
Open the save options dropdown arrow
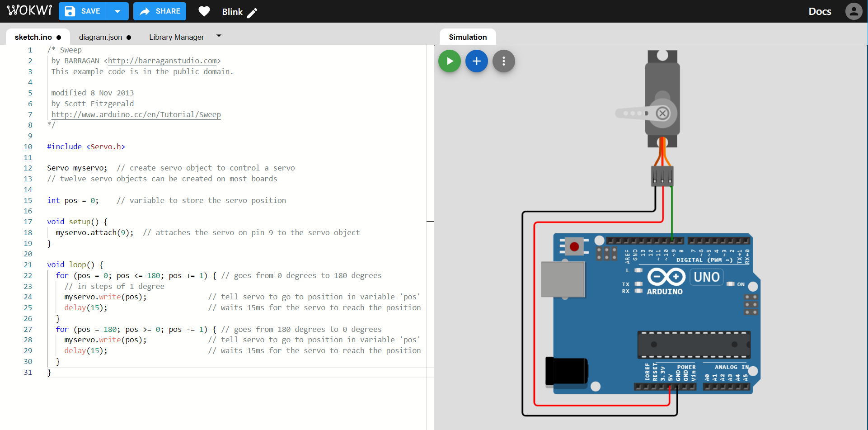pos(117,11)
